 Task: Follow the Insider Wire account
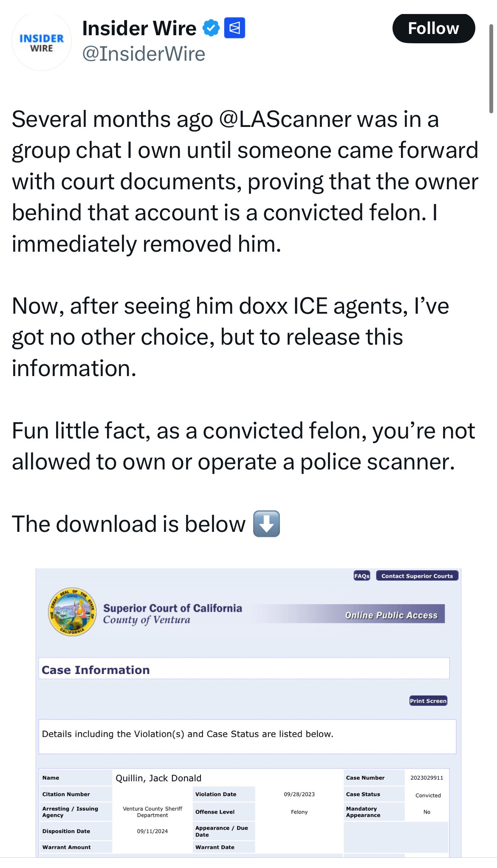coord(433,28)
